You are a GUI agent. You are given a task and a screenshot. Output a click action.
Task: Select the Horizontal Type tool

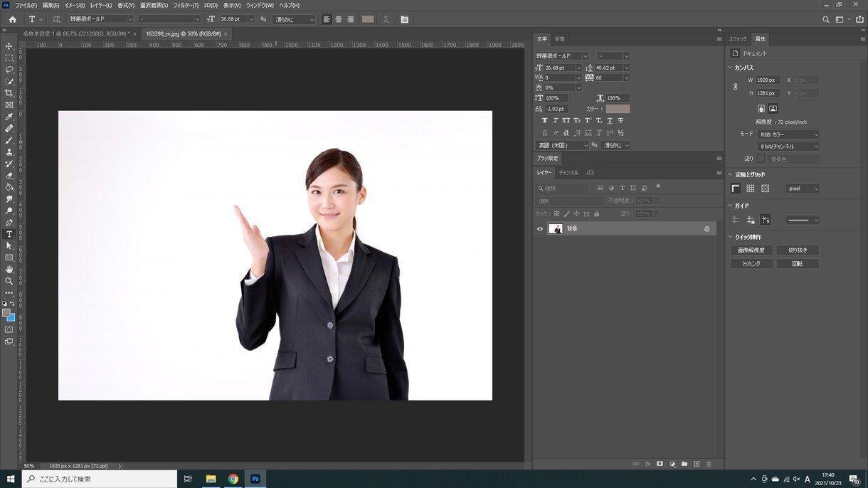coord(9,234)
